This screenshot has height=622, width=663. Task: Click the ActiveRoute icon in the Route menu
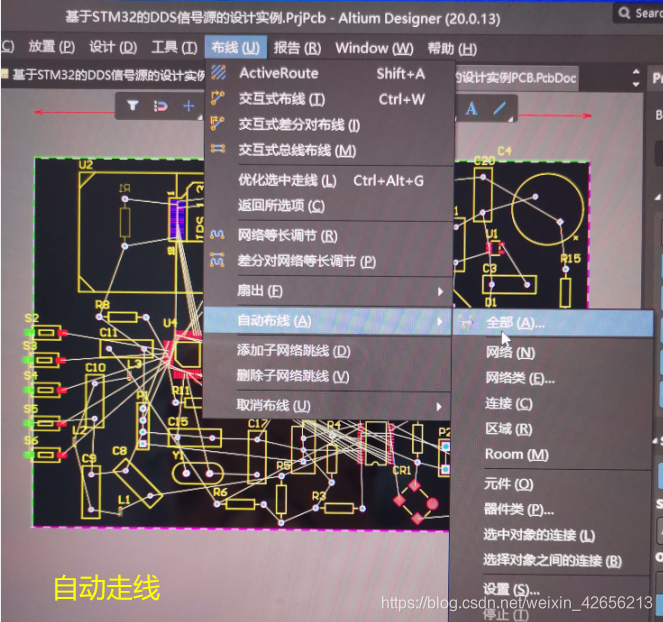(x=219, y=73)
